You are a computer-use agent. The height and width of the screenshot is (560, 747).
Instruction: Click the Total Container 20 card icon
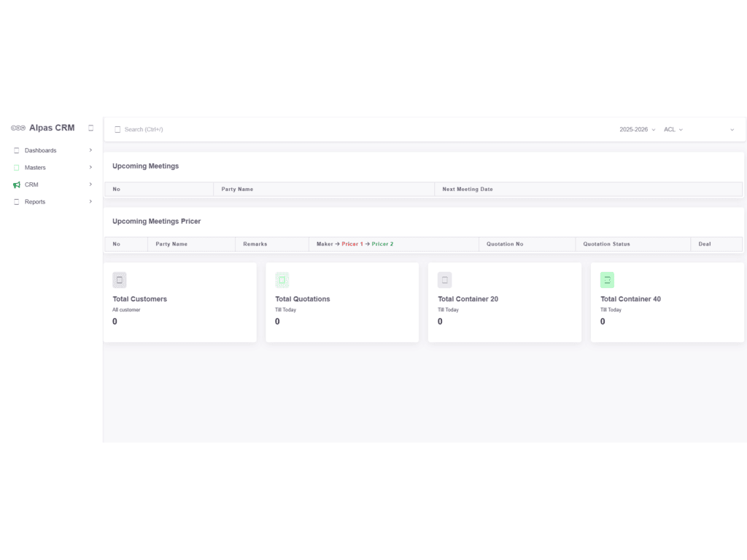445,280
